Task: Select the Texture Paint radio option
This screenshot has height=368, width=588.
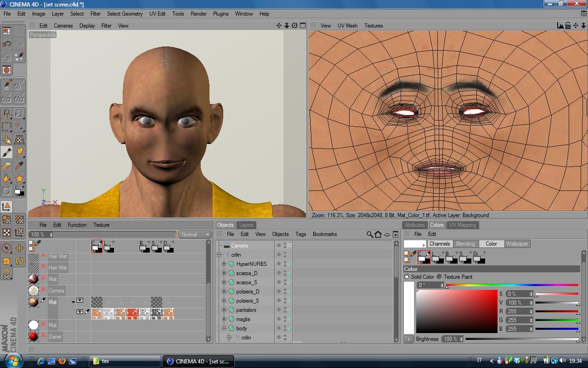Action: (439, 277)
